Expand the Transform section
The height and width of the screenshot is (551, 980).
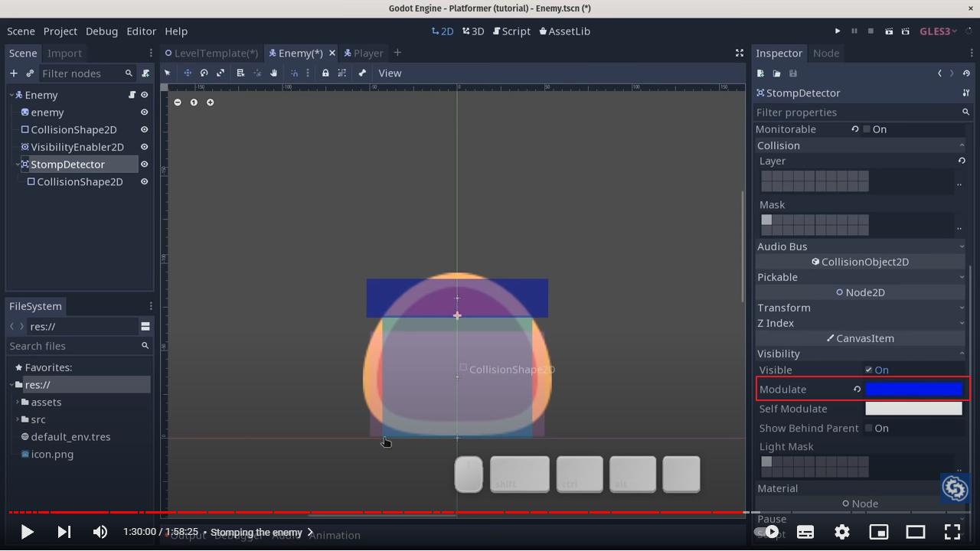pyautogui.click(x=860, y=308)
